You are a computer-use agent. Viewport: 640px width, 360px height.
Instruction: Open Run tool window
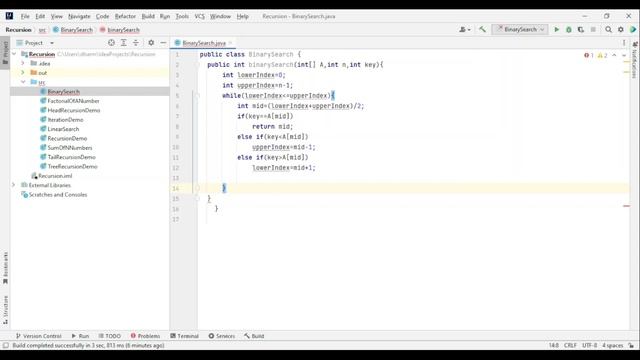[x=80, y=336]
